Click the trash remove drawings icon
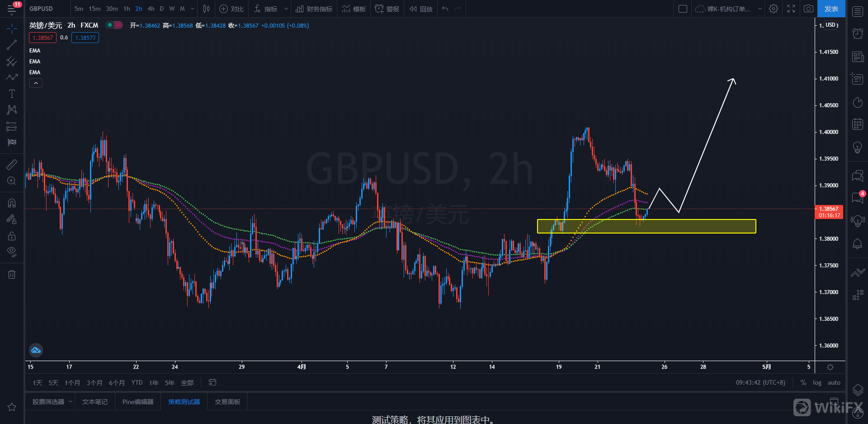Viewport: 868px width, 424px height. tap(12, 274)
